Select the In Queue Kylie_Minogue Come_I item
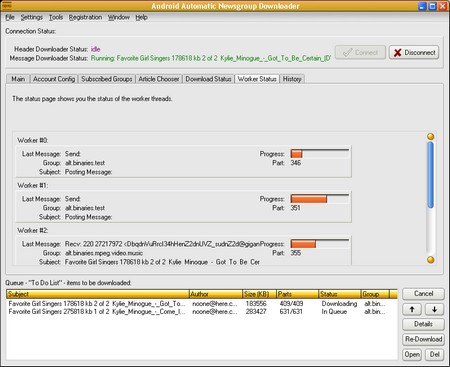The height and width of the screenshot is (367, 450). coord(197,312)
